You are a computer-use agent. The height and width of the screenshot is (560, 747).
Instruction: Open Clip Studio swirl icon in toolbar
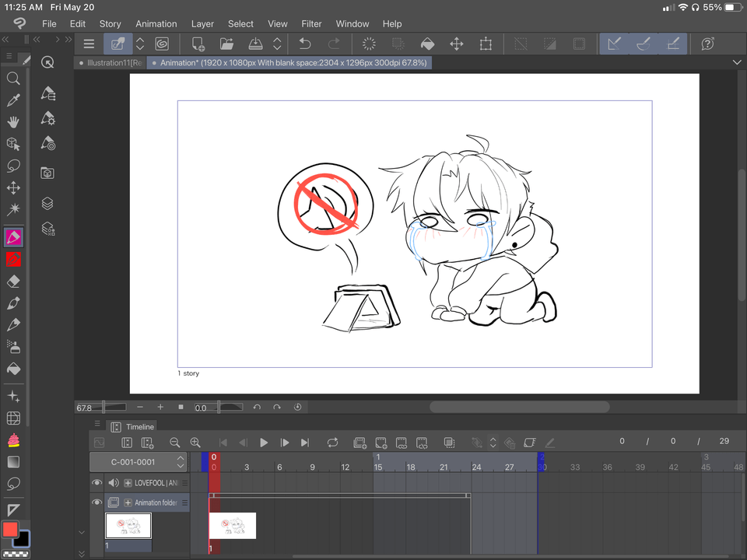pyautogui.click(x=162, y=44)
